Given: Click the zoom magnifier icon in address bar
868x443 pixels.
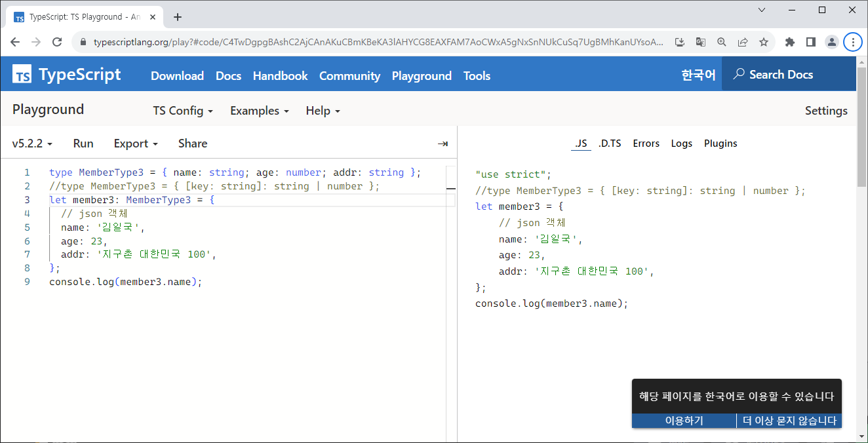Looking at the screenshot, I should coord(722,42).
